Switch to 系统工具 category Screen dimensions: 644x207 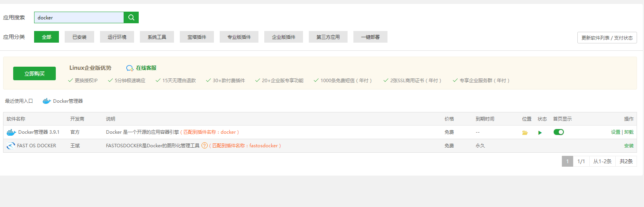pos(157,37)
